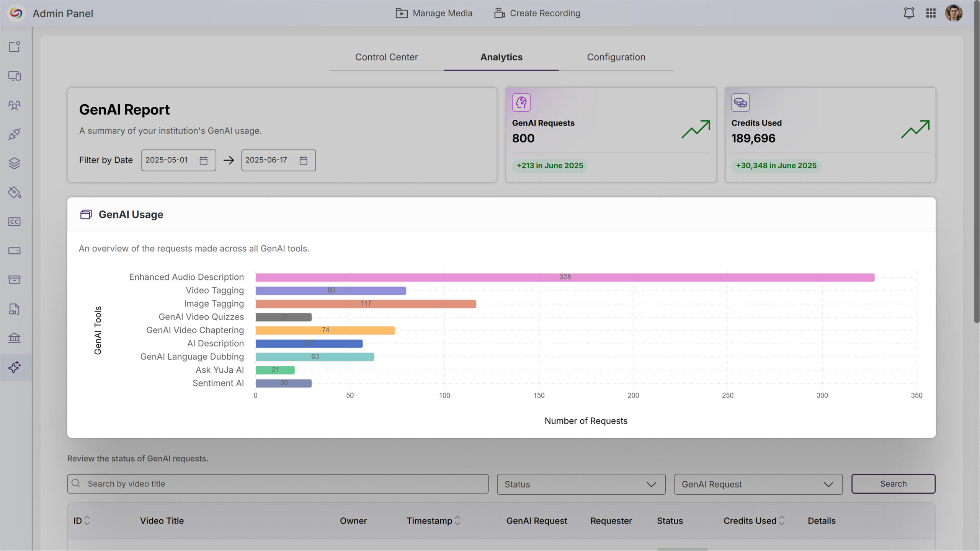Open calendar for start date 2025-05-01
This screenshot has height=551, width=980.
(203, 160)
